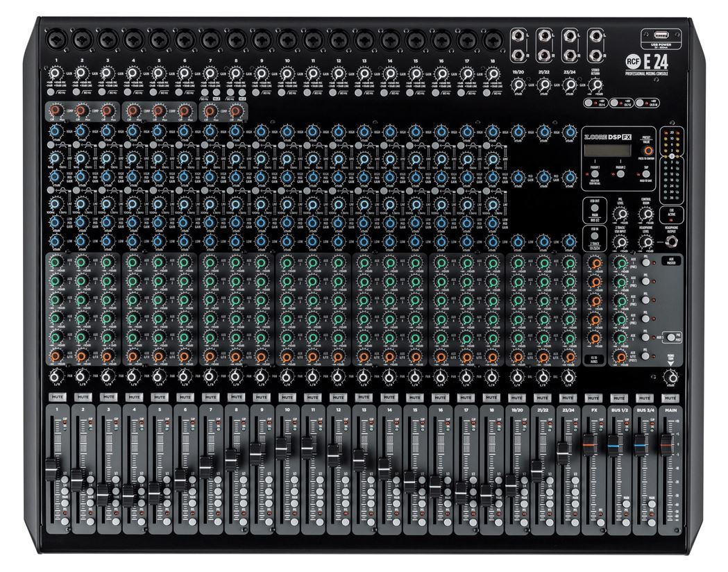The image size is (728, 572).
Task: Click the channel 6 GAIN knob
Action: 185,74
